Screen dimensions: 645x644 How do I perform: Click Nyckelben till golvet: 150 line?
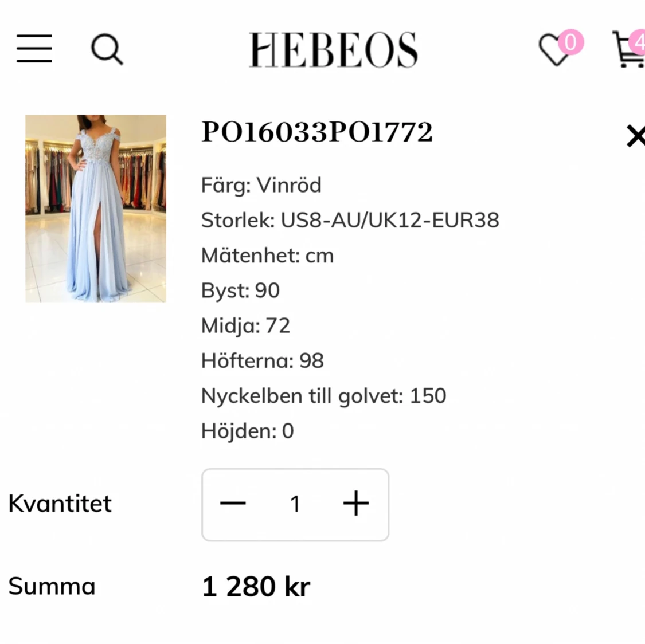coord(323,396)
